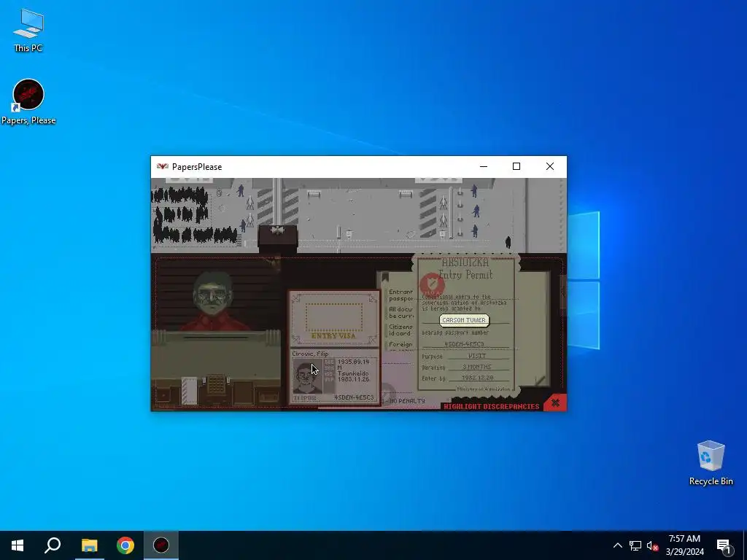
Task: Click the ENTRY VISA stamp area of passport
Action: click(x=334, y=318)
